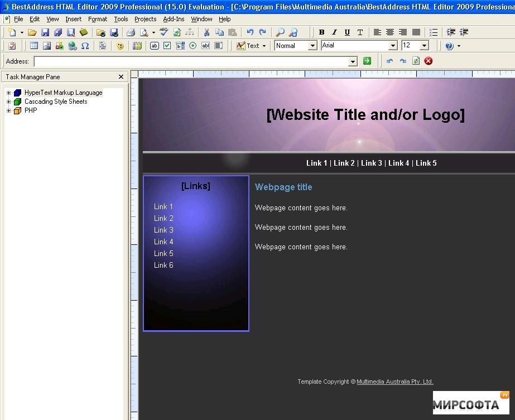
Task: Insert a smiley emoticon icon
Action: pyautogui.click(x=120, y=46)
